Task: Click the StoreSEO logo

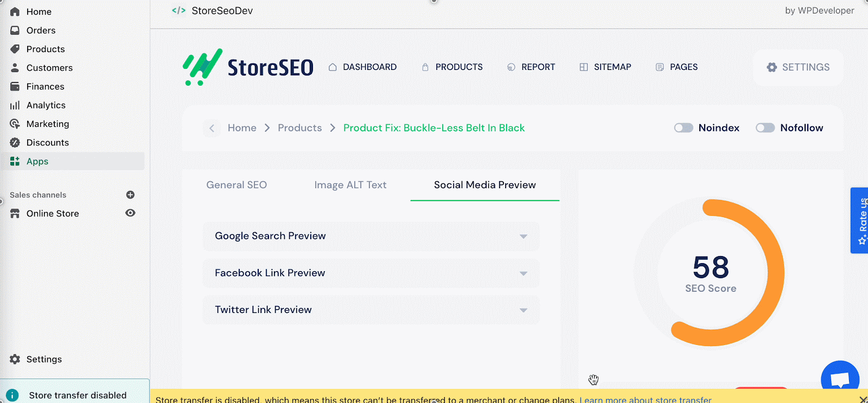Action: tap(248, 67)
